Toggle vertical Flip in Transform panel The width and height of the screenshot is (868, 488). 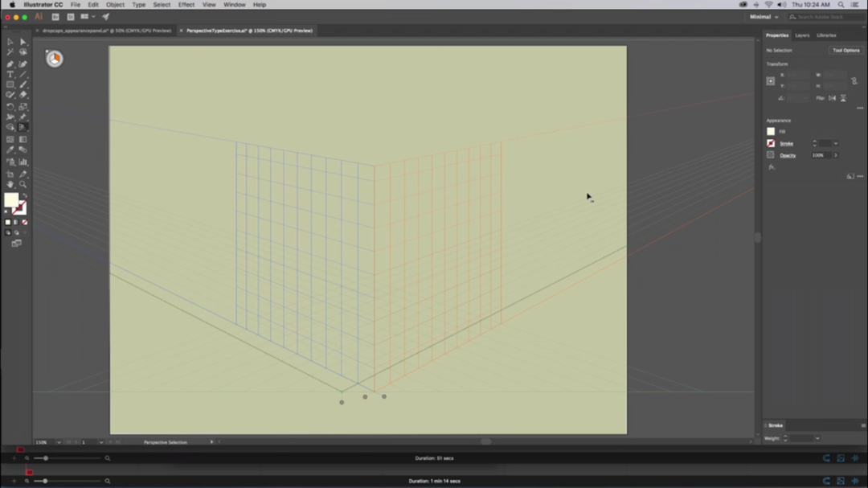(x=843, y=98)
